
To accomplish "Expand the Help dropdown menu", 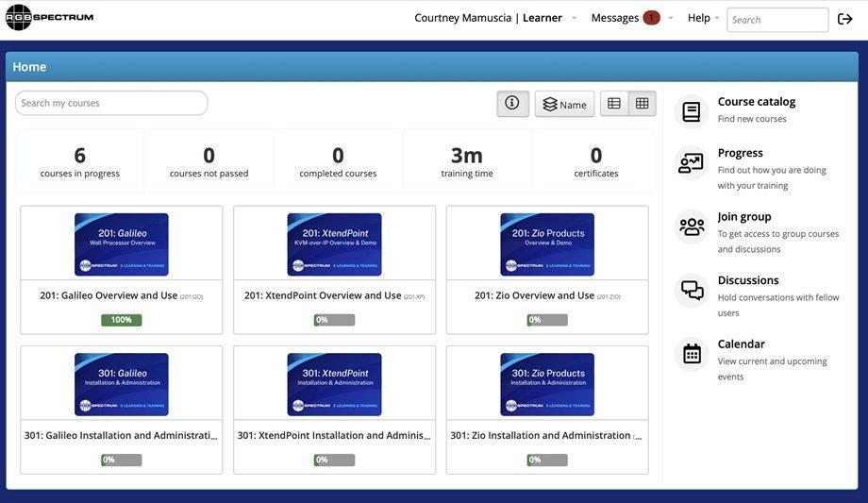I will (x=703, y=18).
